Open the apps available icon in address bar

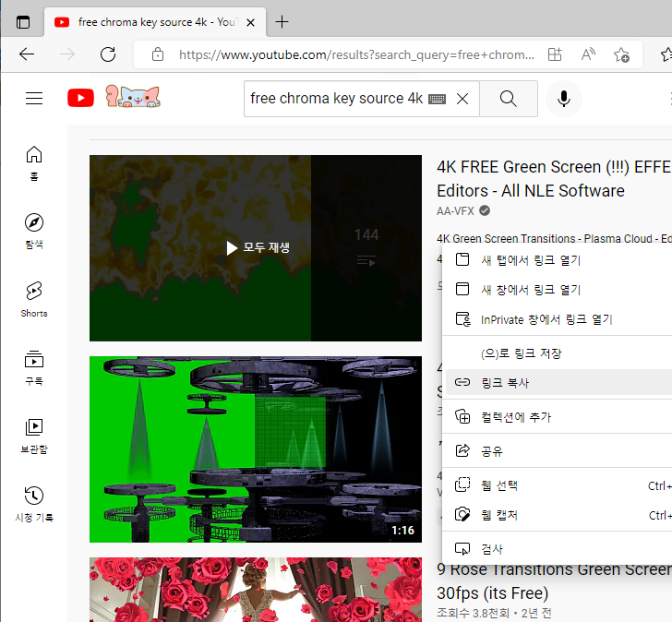[555, 54]
